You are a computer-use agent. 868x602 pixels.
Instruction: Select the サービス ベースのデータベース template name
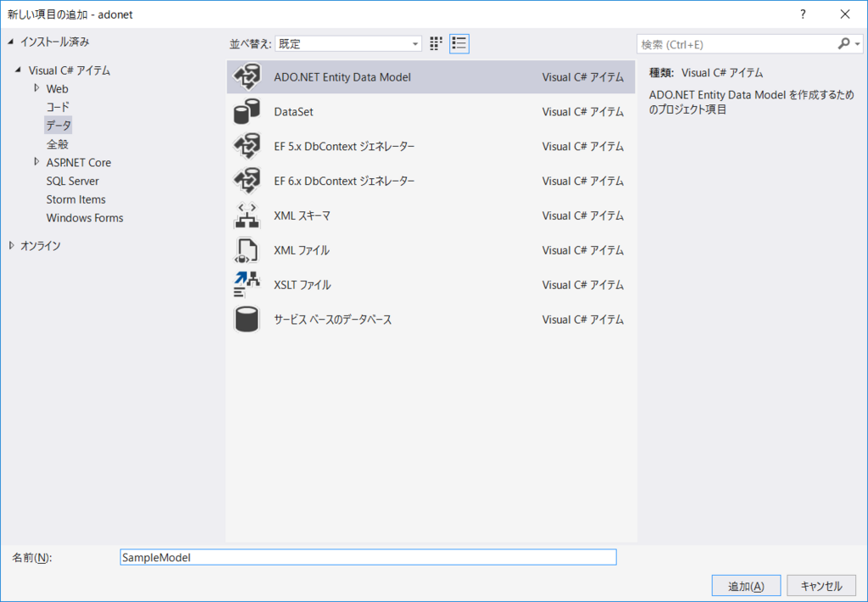pyautogui.click(x=332, y=320)
